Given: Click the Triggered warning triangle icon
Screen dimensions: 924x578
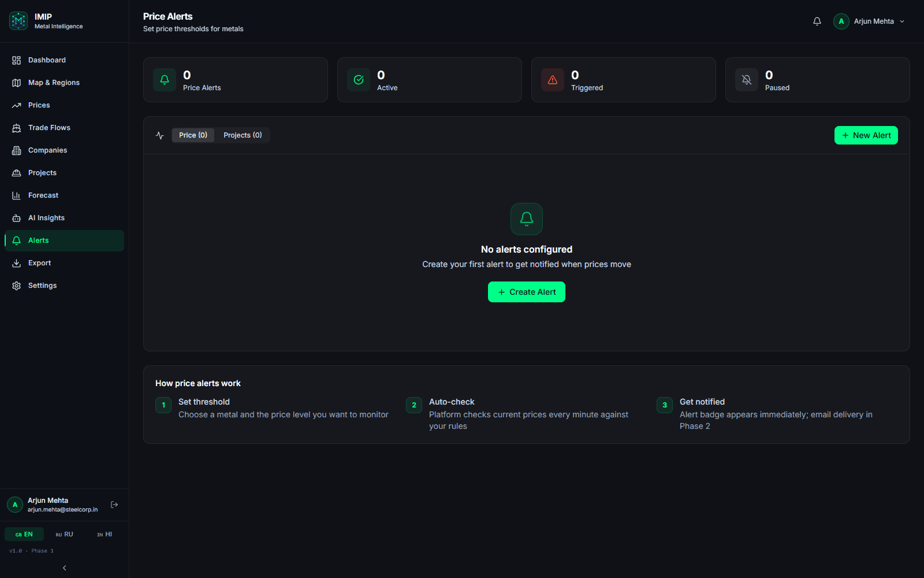Looking at the screenshot, I should click(x=553, y=80).
